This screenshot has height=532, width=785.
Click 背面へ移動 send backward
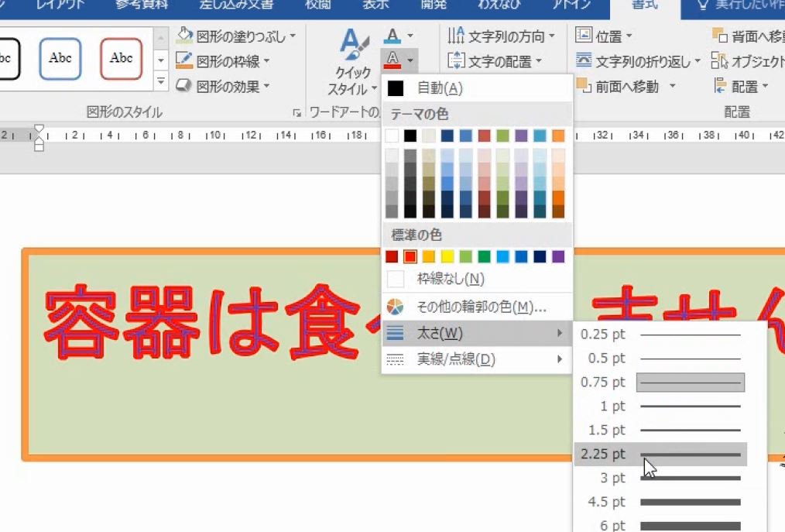point(748,36)
